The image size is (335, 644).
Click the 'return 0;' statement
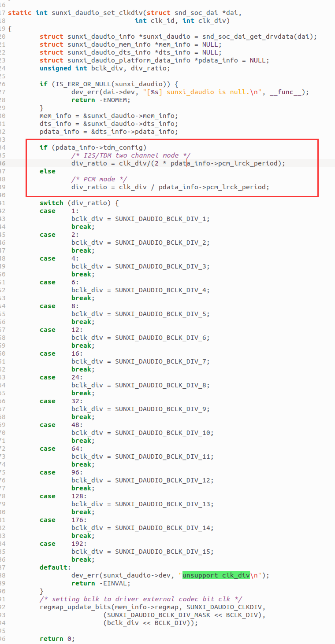coord(57,639)
